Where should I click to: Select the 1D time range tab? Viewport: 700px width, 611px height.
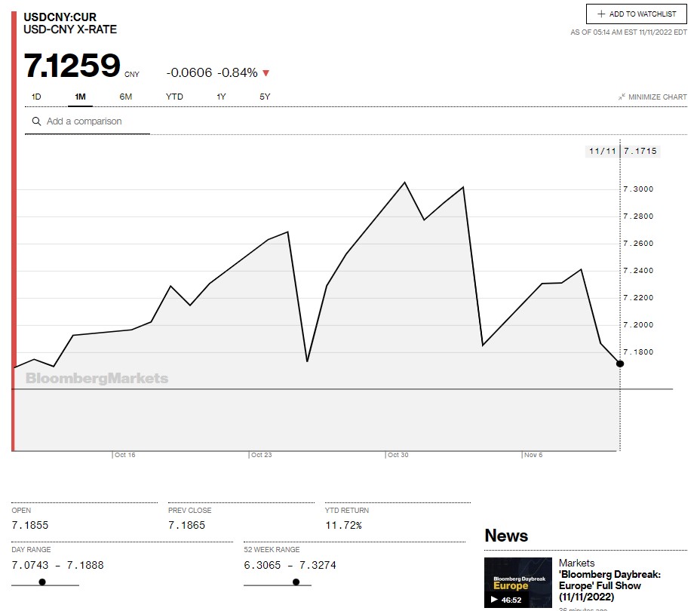[36, 97]
